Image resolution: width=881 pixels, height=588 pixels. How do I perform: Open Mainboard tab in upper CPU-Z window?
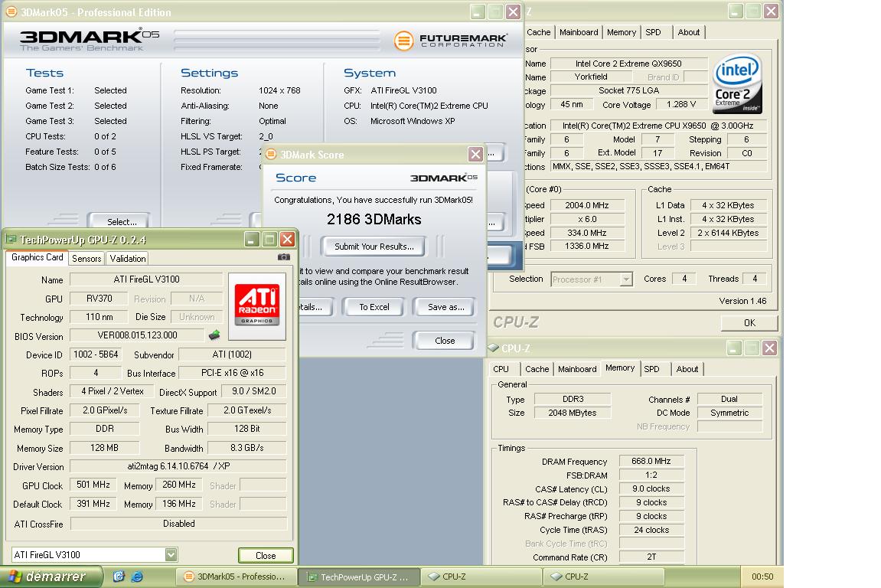tap(579, 32)
